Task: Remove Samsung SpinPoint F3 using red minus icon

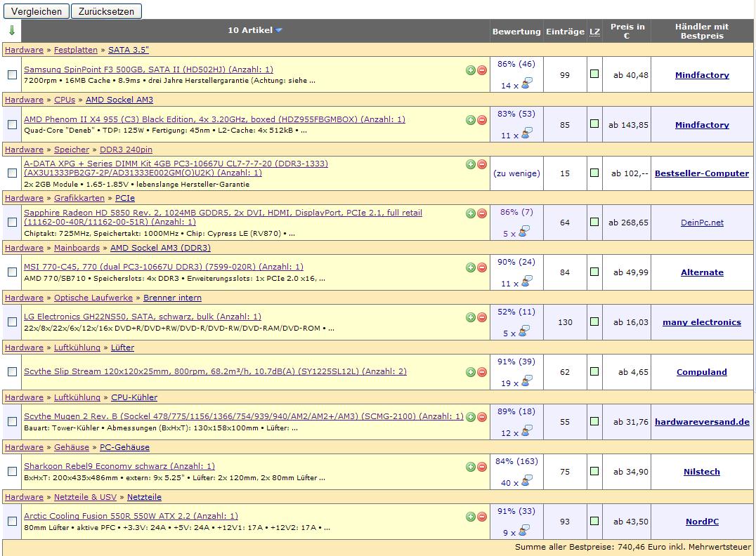Action: coord(482,70)
